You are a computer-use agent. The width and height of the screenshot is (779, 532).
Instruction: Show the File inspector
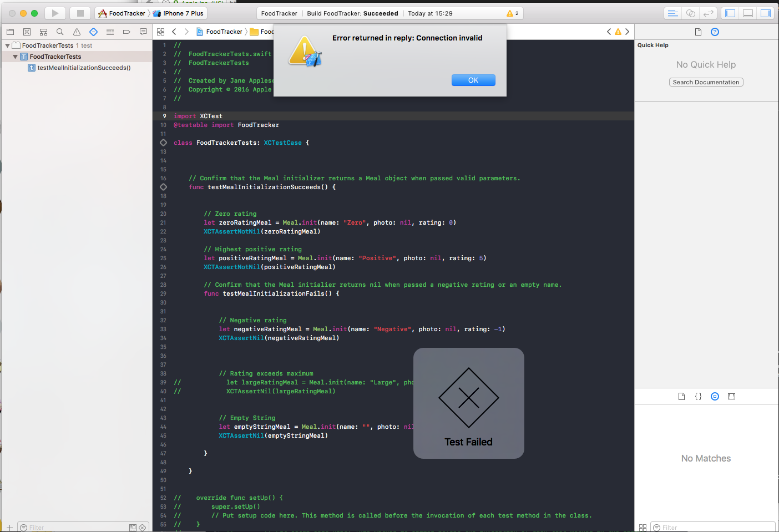[x=698, y=32]
